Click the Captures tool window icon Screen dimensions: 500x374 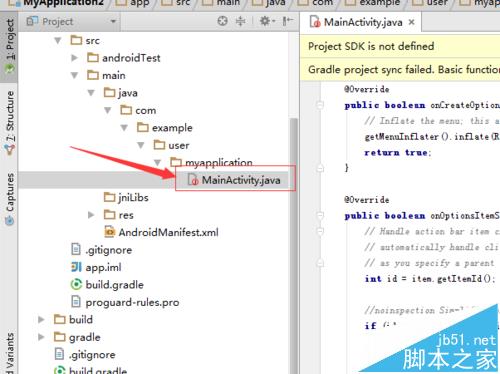point(9,220)
